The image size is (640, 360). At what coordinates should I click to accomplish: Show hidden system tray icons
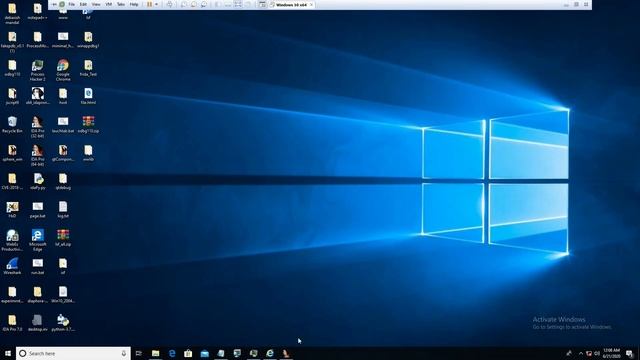(581, 353)
